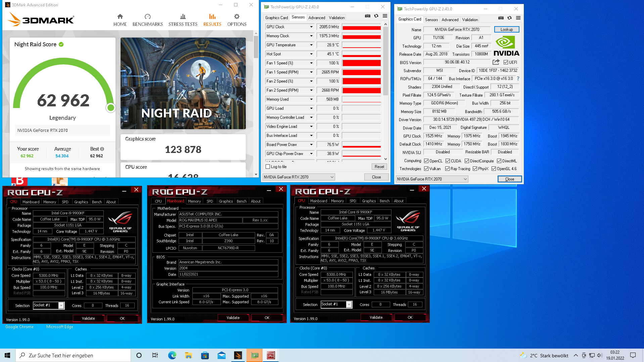Screen dimensions: 644x362
Task: Click refresh icon in GPU-Z Graphics Card window
Action: point(510,18)
